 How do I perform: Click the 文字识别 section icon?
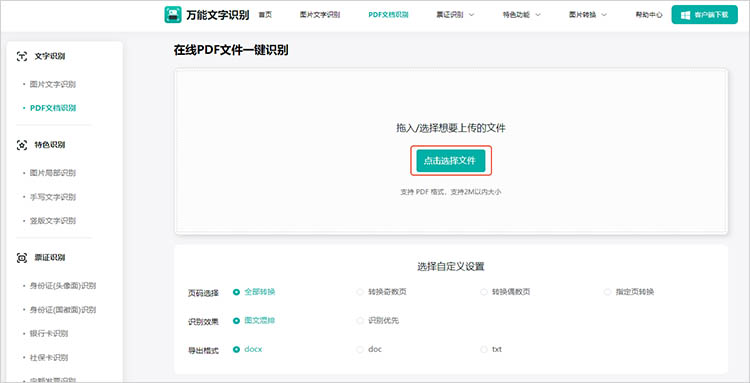tap(22, 56)
